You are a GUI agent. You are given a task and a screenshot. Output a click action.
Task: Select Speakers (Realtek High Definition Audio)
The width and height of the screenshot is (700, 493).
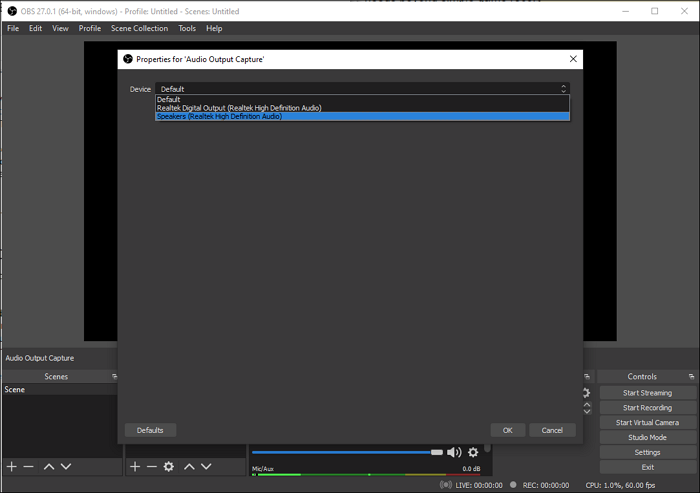[x=362, y=117]
